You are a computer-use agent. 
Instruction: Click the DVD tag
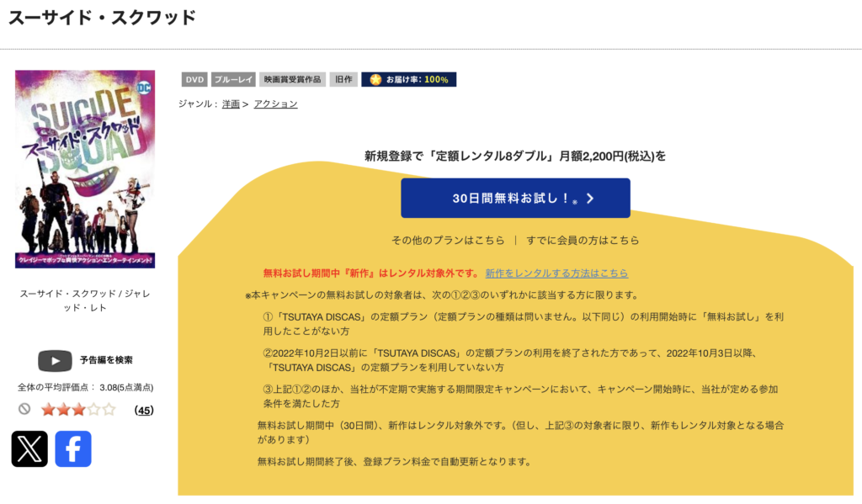tap(194, 80)
